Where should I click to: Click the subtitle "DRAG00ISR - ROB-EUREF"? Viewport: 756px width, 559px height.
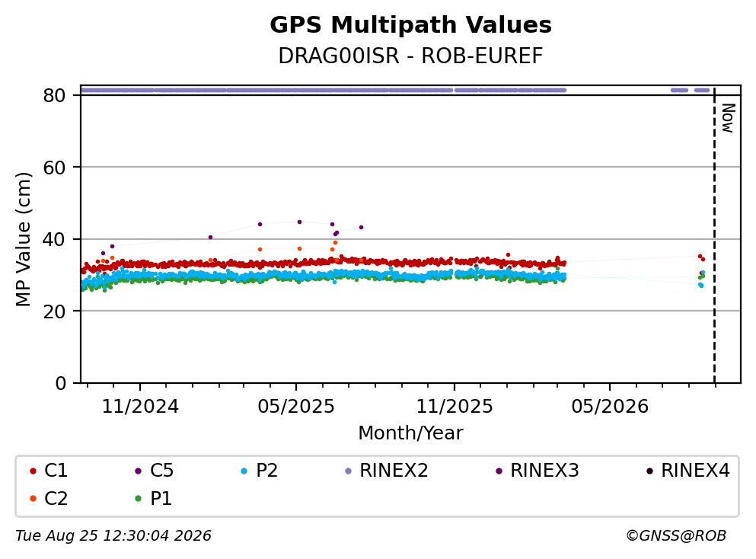point(410,56)
